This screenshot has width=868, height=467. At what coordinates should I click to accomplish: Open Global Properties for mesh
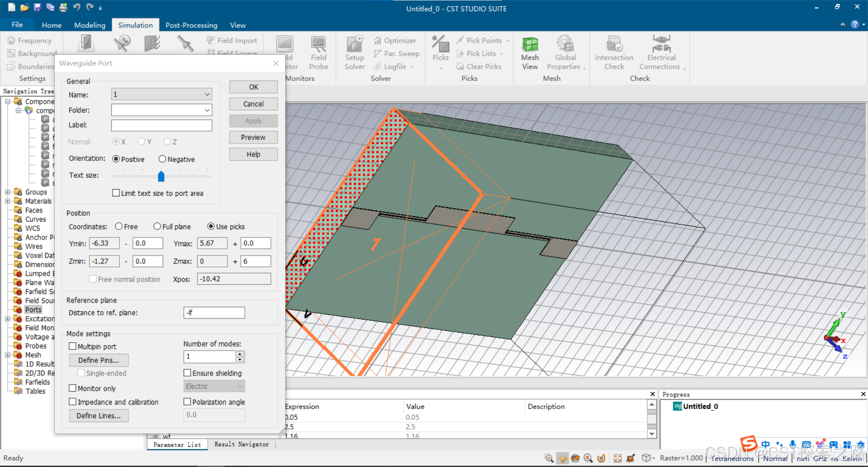[565, 53]
